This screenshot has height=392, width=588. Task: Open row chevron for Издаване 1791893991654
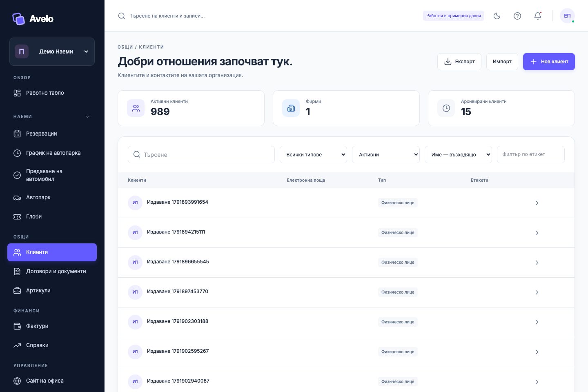point(537,203)
